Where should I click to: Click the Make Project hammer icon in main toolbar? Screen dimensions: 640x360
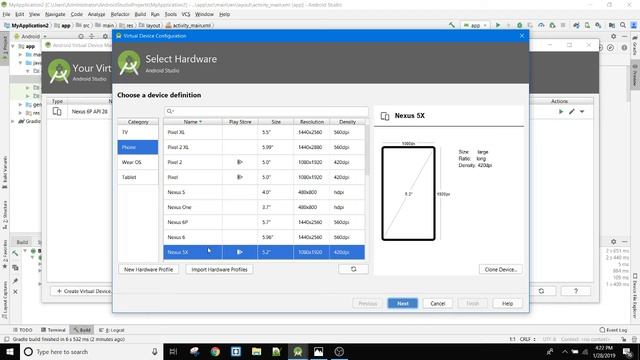[452, 25]
